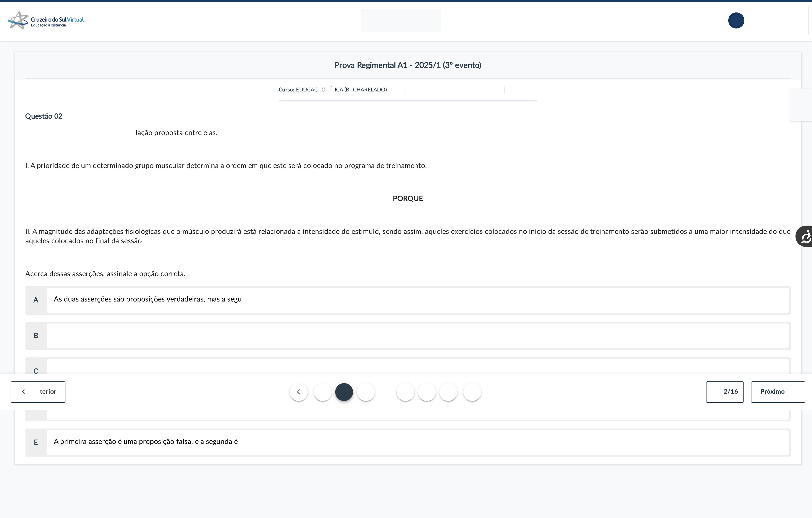
Task: Click the left chevron in question pagination
Action: 298,392
